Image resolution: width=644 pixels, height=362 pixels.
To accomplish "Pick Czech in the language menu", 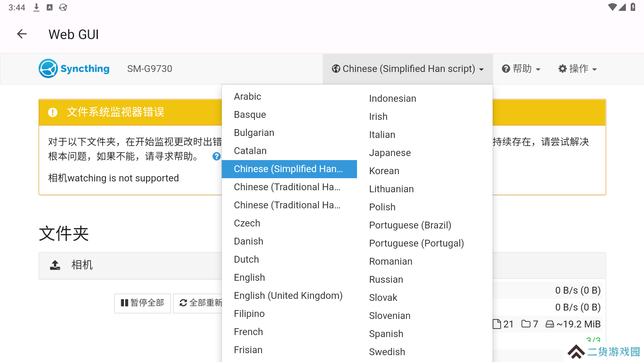I will [289, 223].
